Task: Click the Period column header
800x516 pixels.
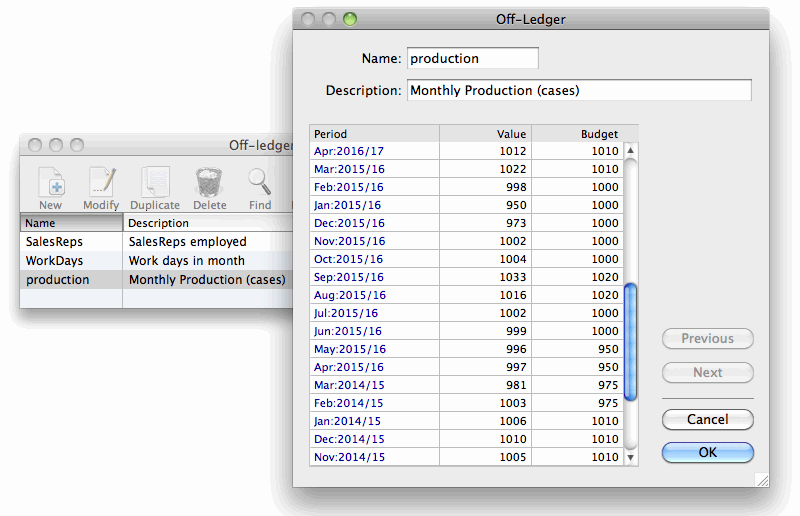Action: click(x=374, y=134)
